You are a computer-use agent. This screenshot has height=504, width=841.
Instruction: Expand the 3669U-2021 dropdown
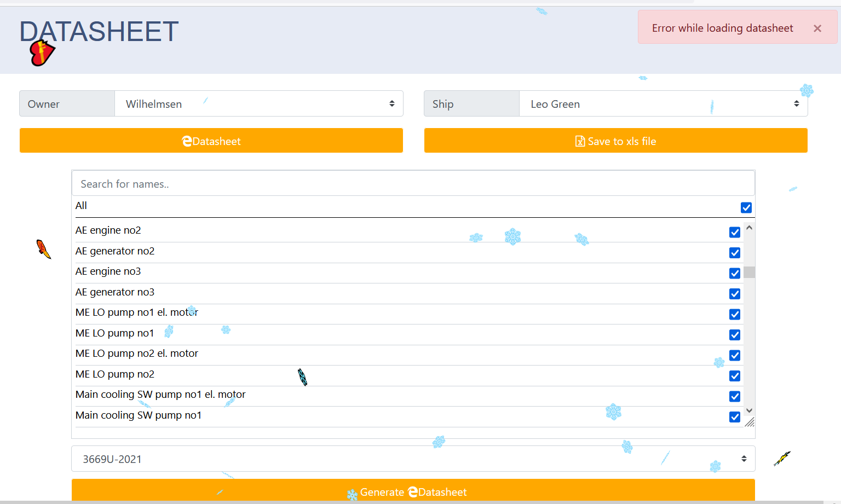(413, 459)
